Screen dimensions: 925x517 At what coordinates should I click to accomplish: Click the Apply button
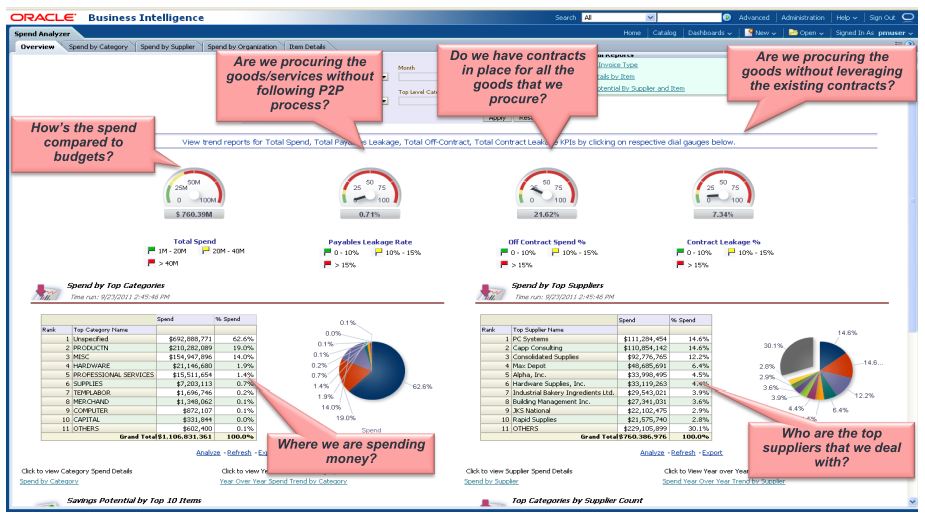click(497, 118)
